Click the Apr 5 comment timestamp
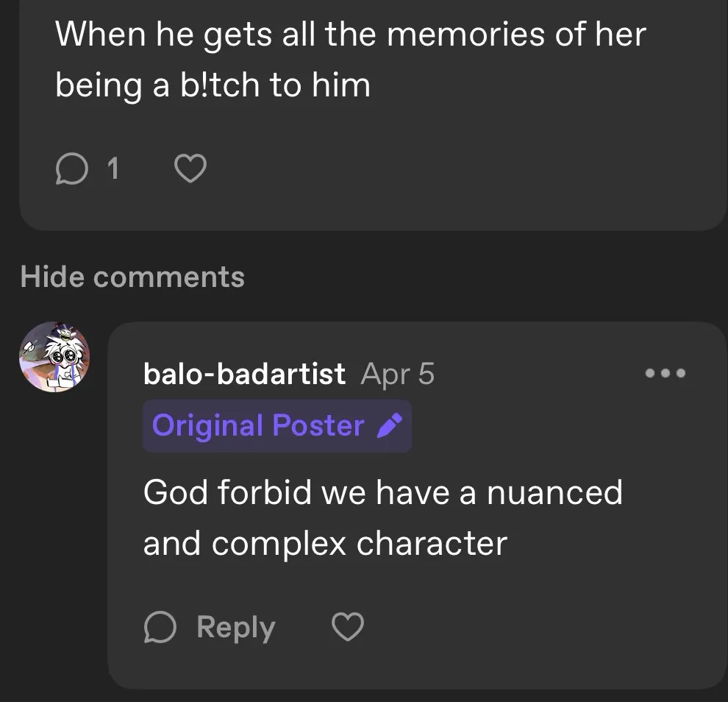728x702 pixels. pyautogui.click(x=398, y=374)
